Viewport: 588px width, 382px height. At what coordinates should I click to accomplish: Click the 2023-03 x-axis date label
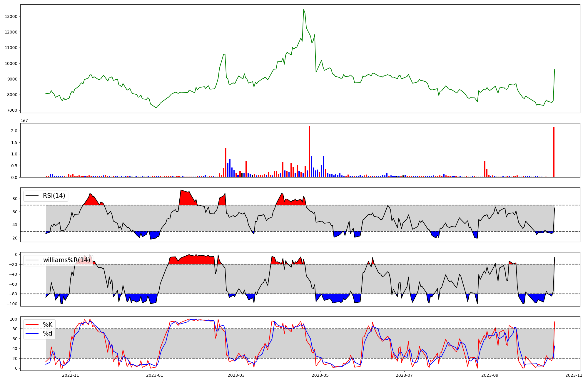236,375
